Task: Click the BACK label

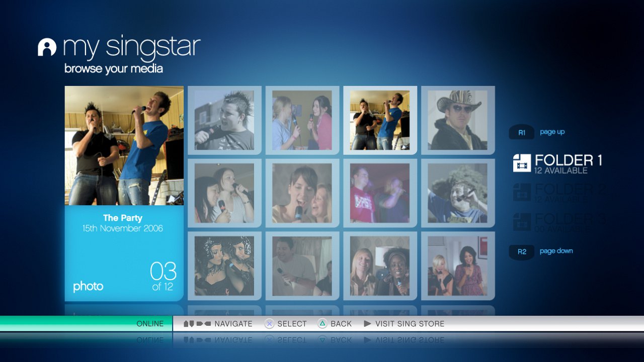Action: tap(341, 324)
